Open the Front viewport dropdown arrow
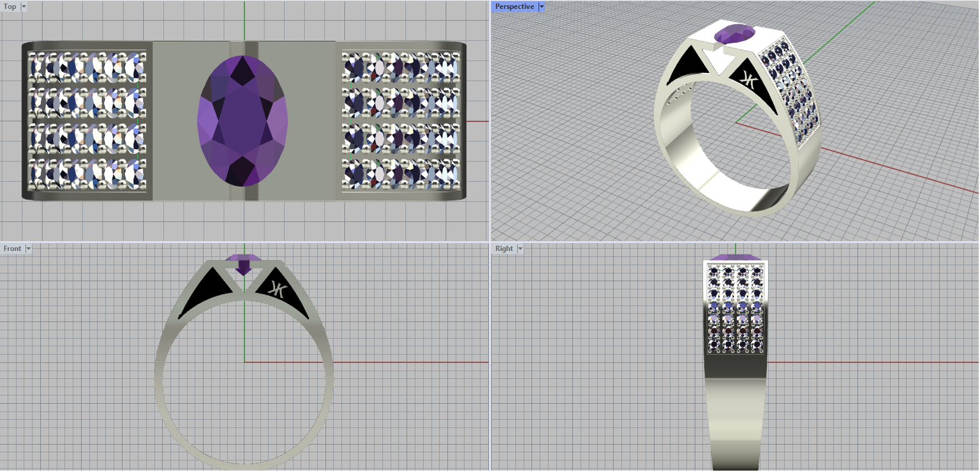The height and width of the screenshot is (473, 980). pyautogui.click(x=28, y=249)
